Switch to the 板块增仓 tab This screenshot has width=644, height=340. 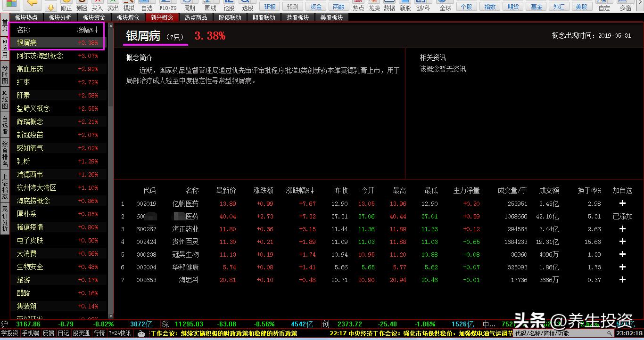(x=128, y=17)
